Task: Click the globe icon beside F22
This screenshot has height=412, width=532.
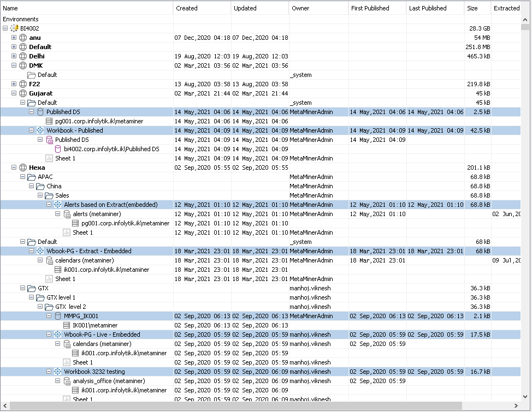Action: (x=23, y=84)
